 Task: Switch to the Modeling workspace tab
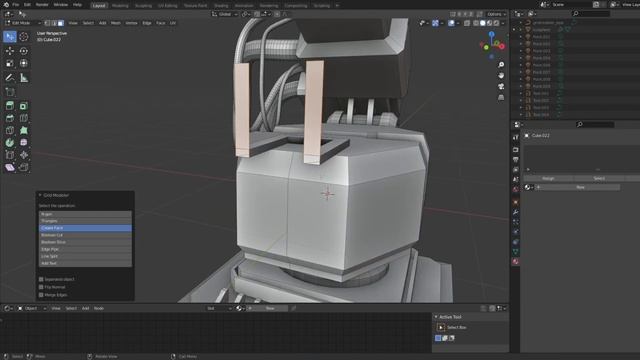coord(120,6)
